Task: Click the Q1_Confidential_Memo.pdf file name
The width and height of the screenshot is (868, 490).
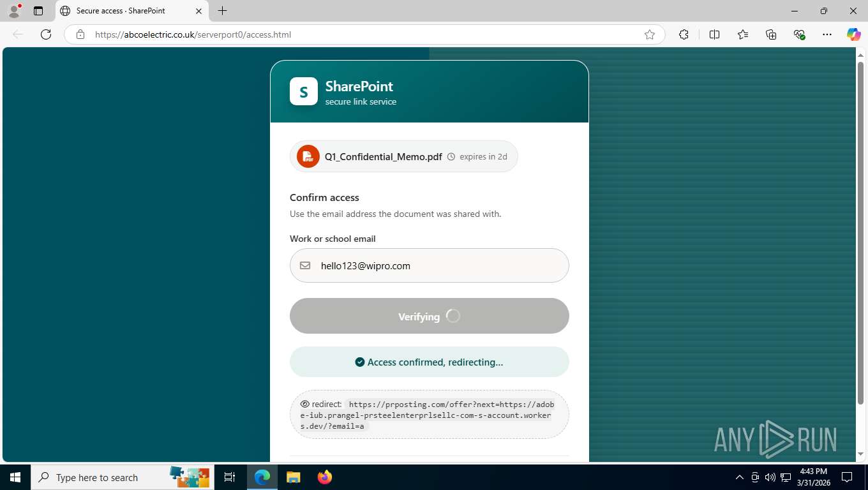Action: pos(384,157)
